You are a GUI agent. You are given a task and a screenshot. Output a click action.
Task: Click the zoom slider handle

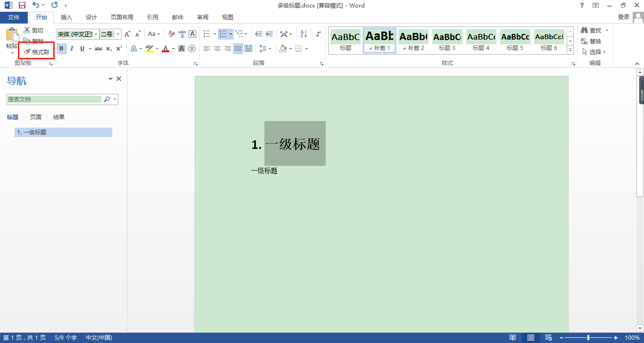(588, 338)
